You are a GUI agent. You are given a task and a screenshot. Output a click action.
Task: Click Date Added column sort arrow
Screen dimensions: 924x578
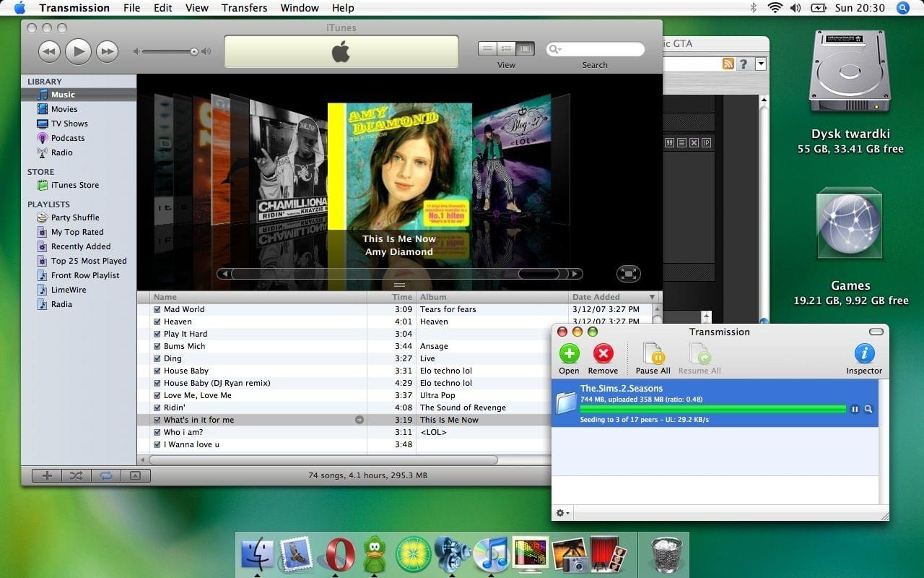tap(653, 297)
